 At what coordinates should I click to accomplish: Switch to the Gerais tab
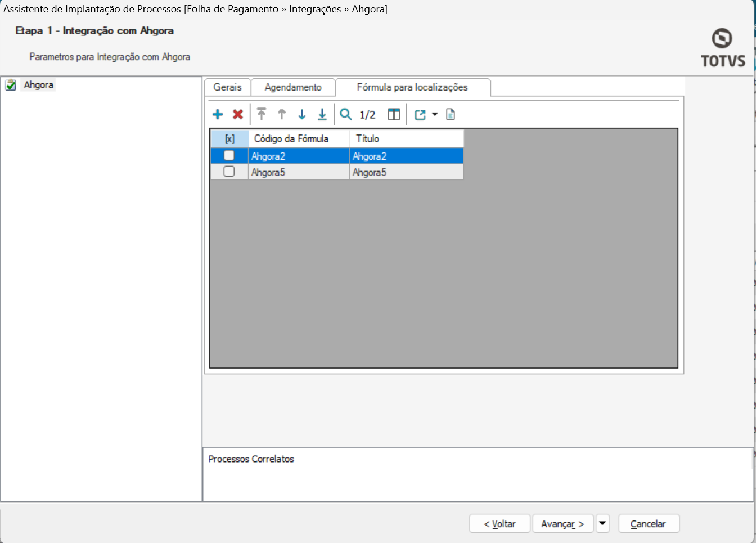click(x=227, y=87)
